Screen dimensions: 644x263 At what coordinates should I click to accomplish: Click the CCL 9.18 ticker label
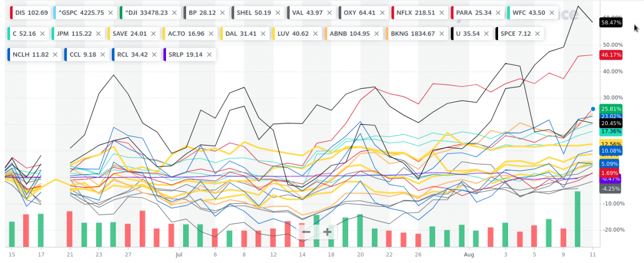pos(83,54)
